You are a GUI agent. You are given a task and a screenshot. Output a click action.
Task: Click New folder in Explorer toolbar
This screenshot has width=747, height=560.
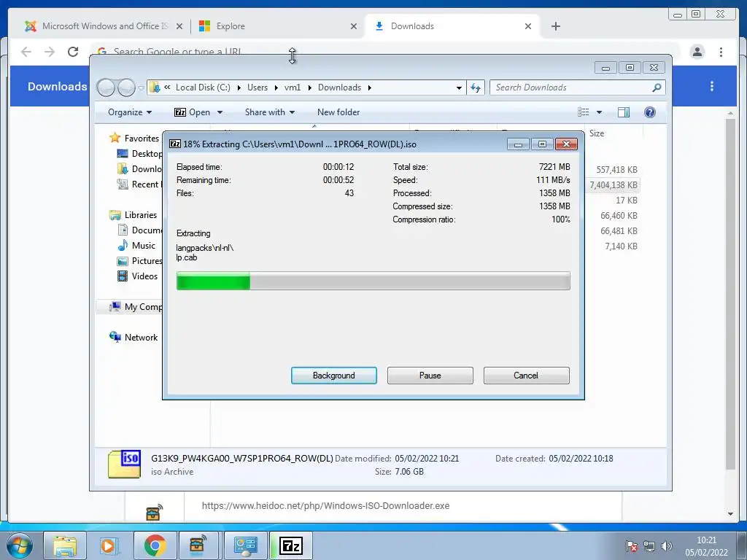click(x=338, y=112)
